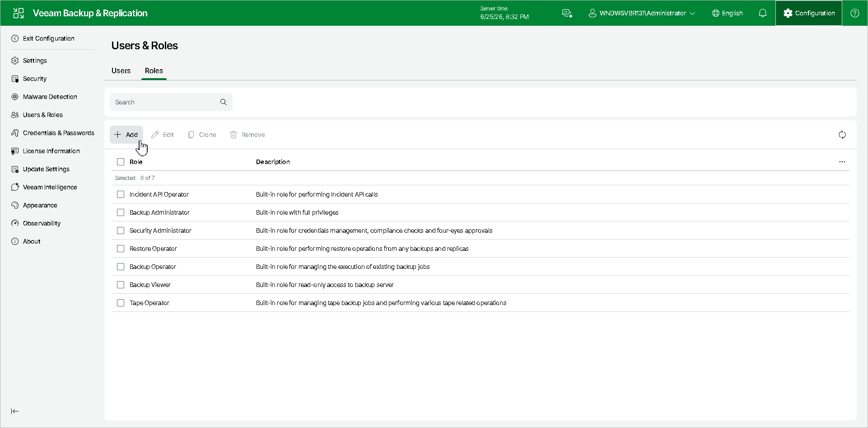Screen dimensions: 868x428
Task: Click the search magnifier icon
Action: [x=224, y=102]
